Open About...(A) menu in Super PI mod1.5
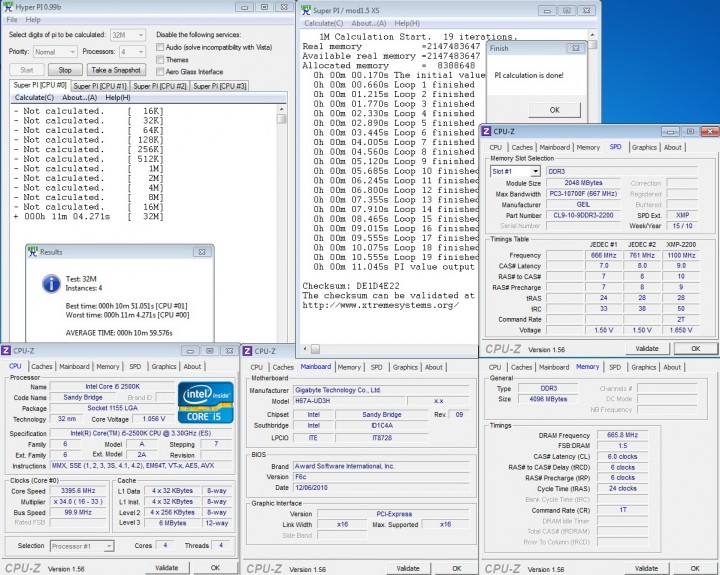 coord(369,23)
